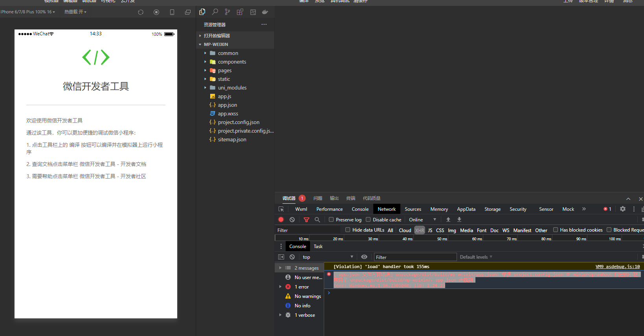The width and height of the screenshot is (644, 336).
Task: Open the Online throttling dropdown
Action: click(x=422, y=220)
